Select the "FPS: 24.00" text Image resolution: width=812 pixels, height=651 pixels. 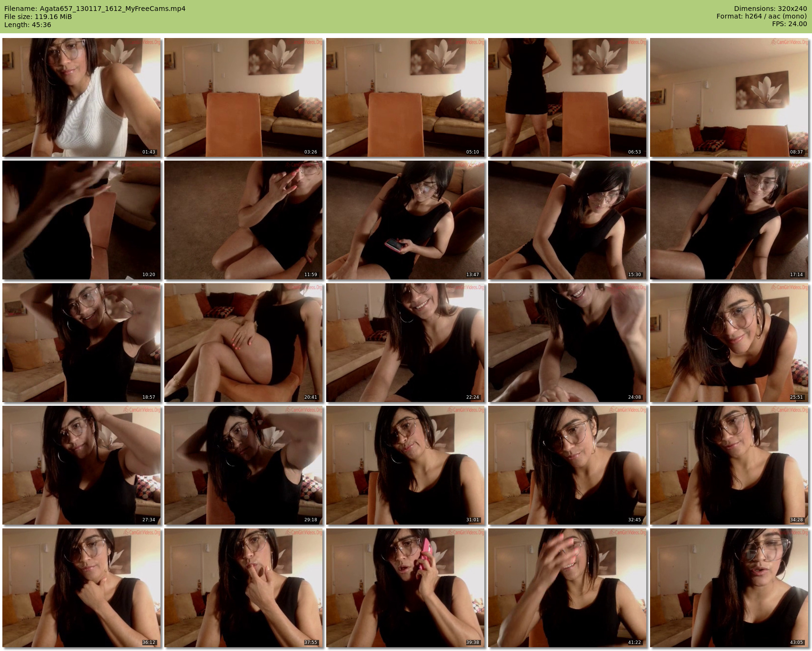789,24
